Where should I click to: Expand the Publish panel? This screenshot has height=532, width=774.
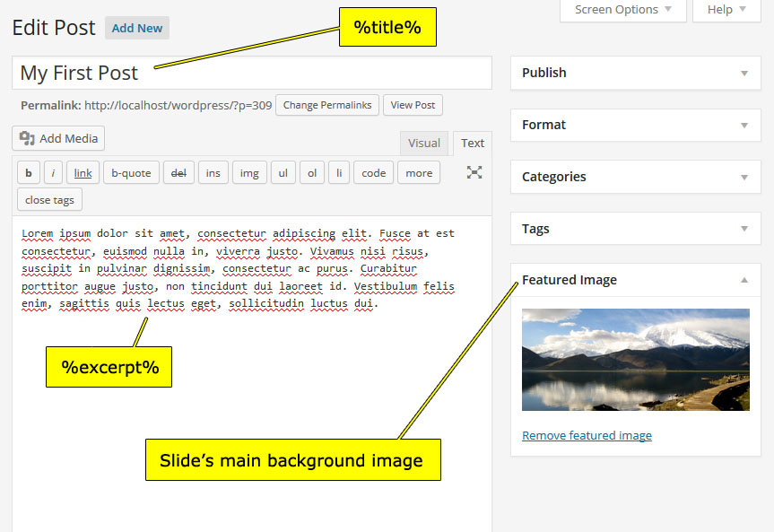click(744, 73)
